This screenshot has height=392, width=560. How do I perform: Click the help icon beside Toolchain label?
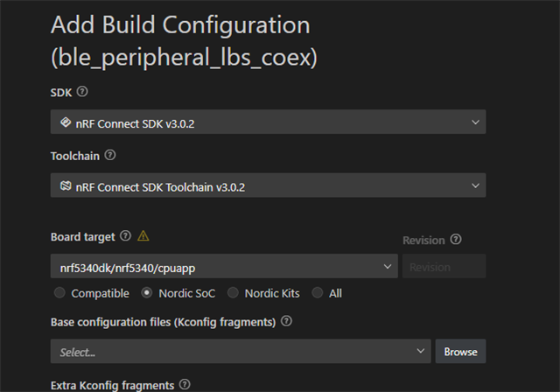click(x=110, y=155)
